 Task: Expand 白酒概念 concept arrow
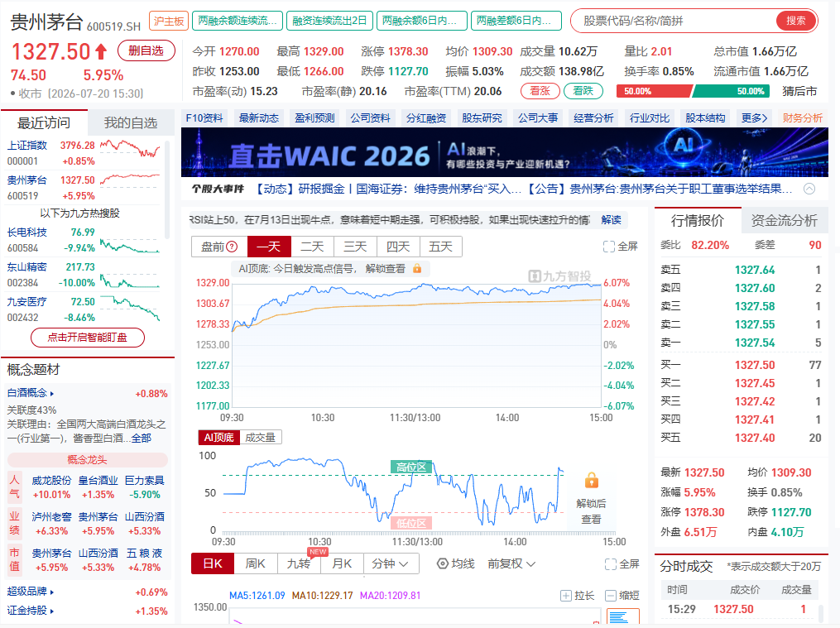52,394
